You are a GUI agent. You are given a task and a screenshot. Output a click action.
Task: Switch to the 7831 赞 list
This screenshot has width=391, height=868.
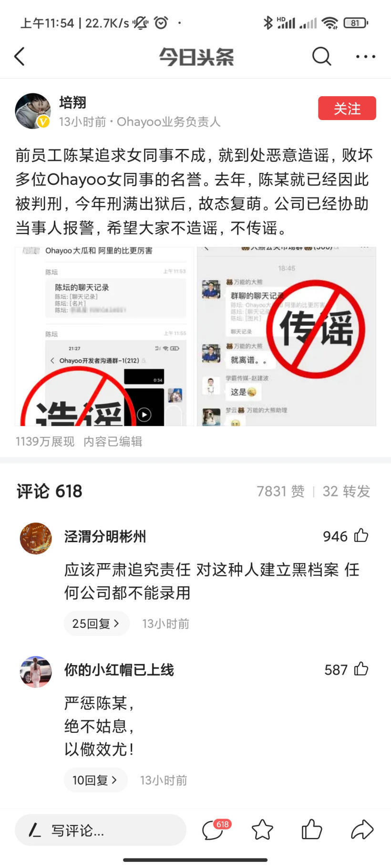point(280,491)
